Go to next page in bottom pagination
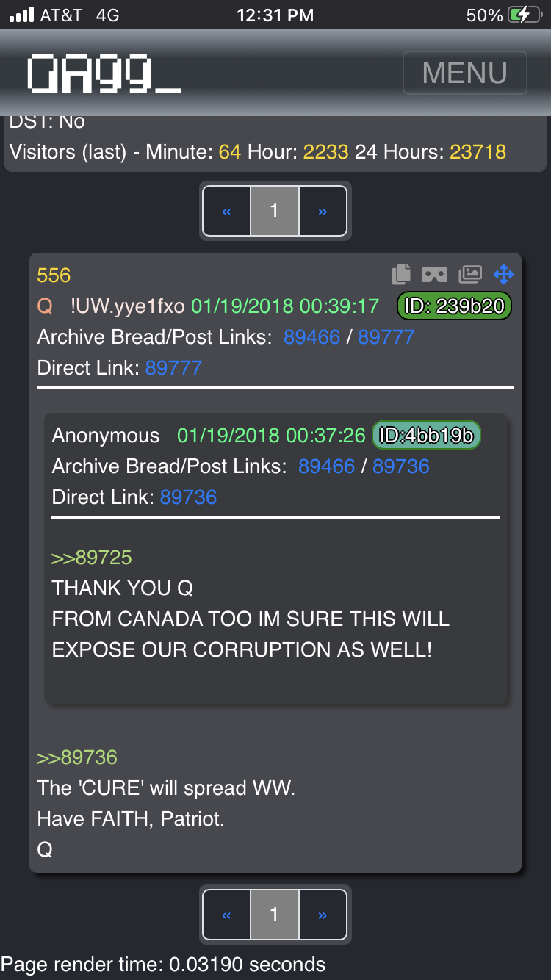The height and width of the screenshot is (980, 551). tap(323, 915)
